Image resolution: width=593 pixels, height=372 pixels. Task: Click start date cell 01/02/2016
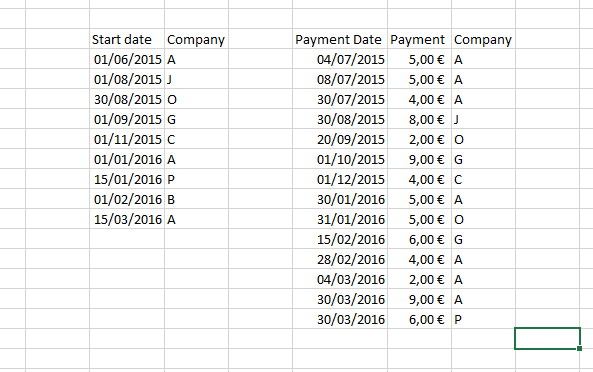tap(127, 200)
